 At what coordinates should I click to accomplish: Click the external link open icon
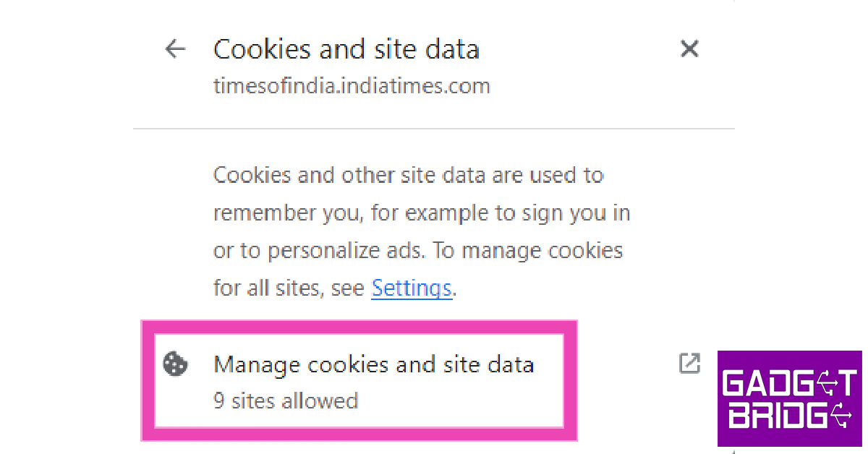(689, 364)
